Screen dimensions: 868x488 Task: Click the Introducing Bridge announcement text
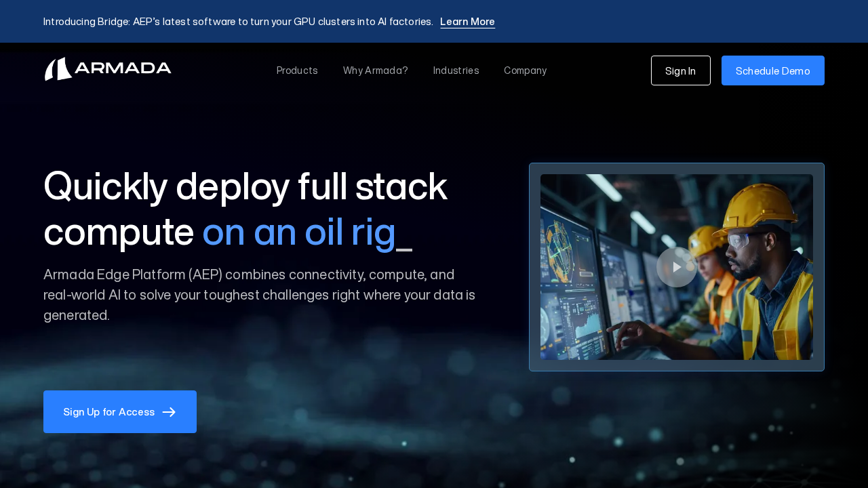[x=237, y=22]
